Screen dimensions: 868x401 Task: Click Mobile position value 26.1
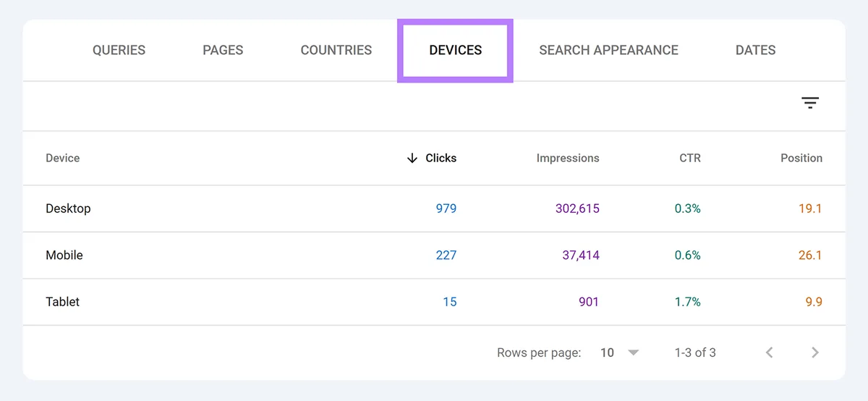tap(810, 255)
